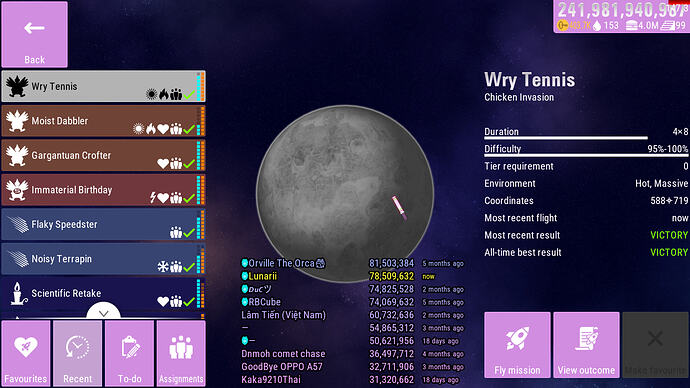
Task: Click the flame icon on Wry Tennis row
Action: 164,94
